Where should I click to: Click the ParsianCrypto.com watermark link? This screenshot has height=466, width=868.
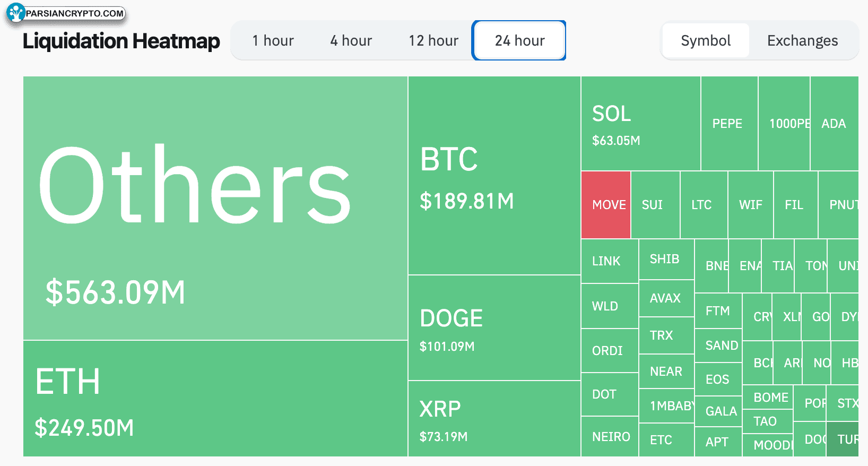pos(75,13)
